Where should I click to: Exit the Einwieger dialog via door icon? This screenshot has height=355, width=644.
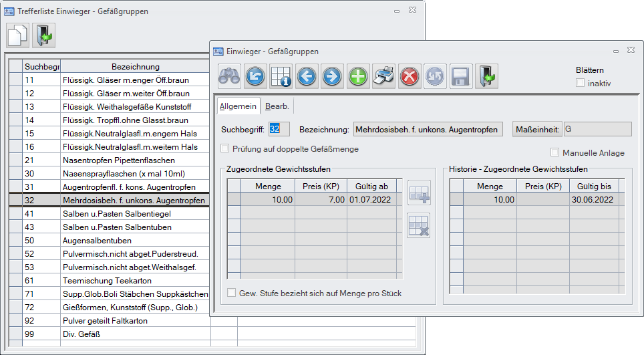tap(486, 77)
